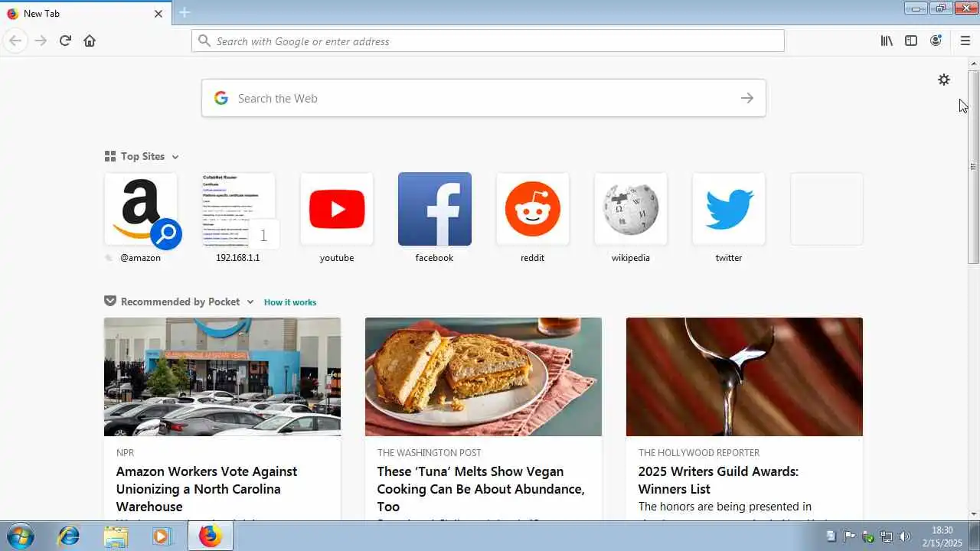Open the YouTube top site tile
Viewport: 980px width, 551px height.
click(x=337, y=209)
